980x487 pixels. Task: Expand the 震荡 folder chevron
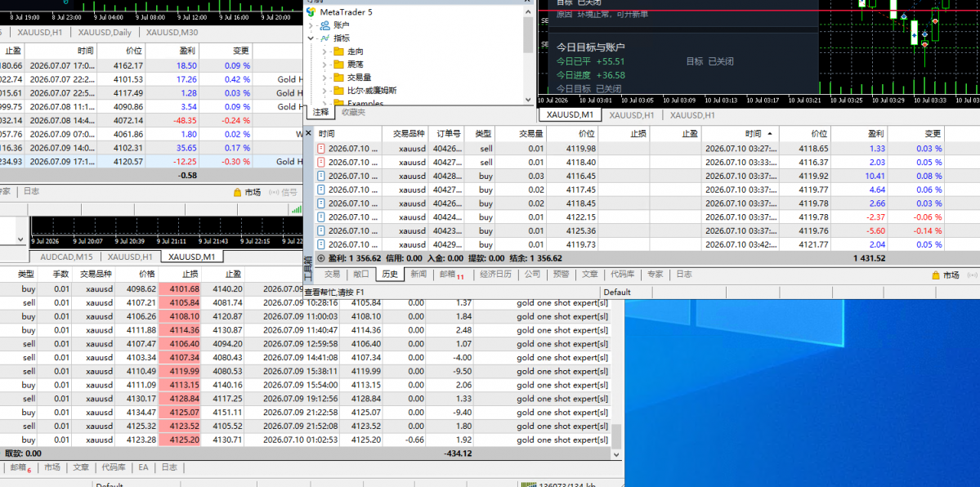click(x=324, y=65)
